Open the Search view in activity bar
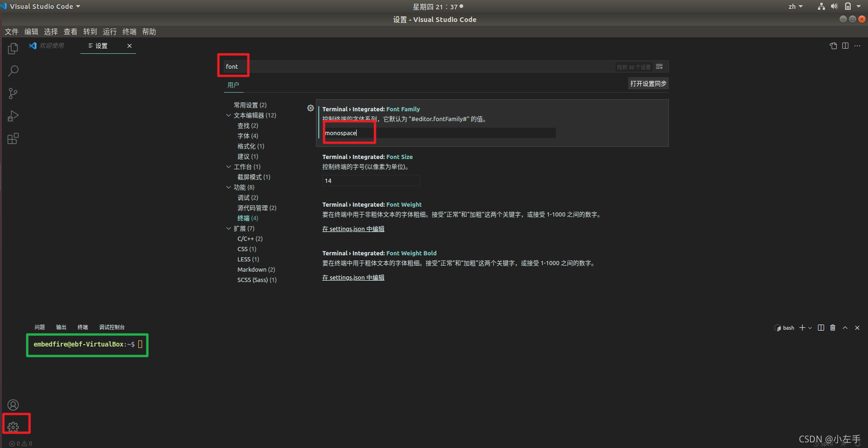The image size is (868, 448). (13, 71)
